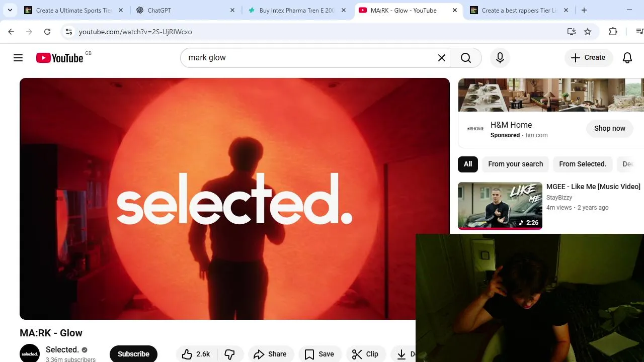Click the MA:RK - Glow video title
Screen dimensions: 644x362
[51, 333]
